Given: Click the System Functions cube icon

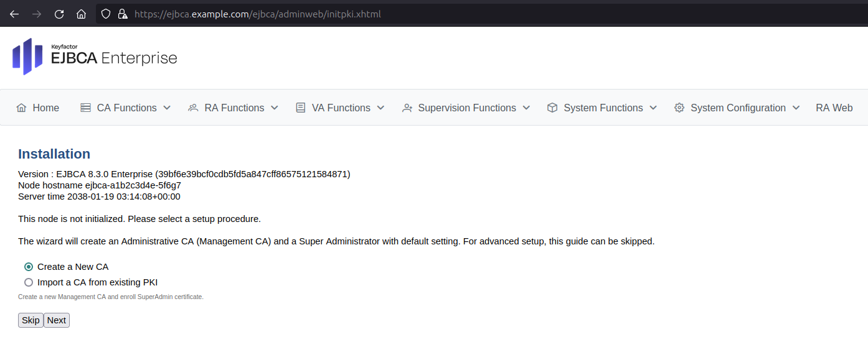Looking at the screenshot, I should pyautogui.click(x=552, y=108).
